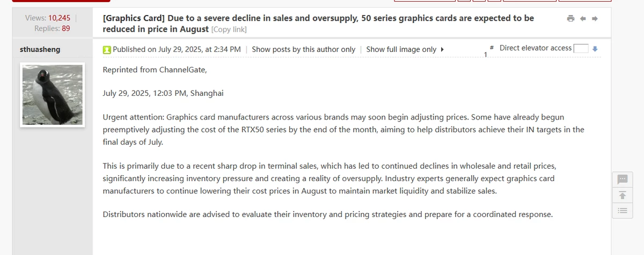Image resolution: width=644 pixels, height=255 pixels.
Task: Click the floor number 1 post anchor
Action: 485,55
